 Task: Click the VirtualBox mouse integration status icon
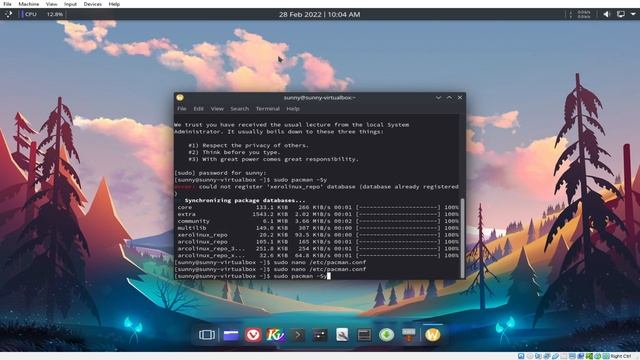click(x=598, y=356)
